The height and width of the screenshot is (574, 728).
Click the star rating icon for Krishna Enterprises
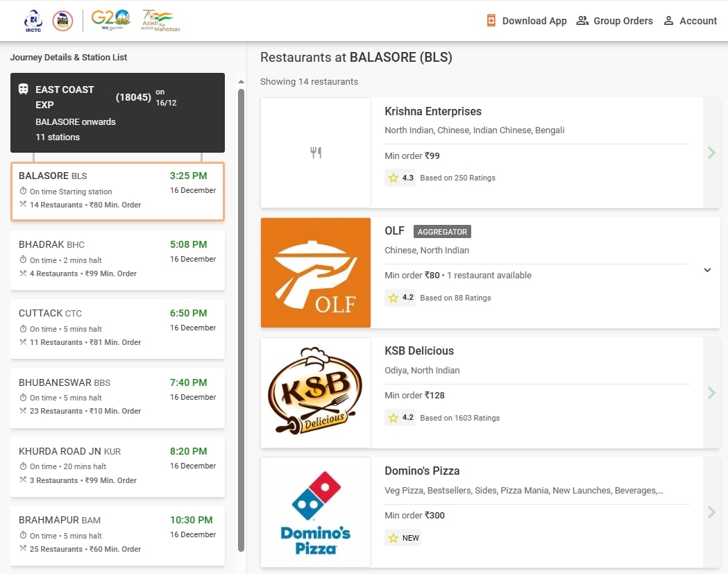(x=393, y=178)
